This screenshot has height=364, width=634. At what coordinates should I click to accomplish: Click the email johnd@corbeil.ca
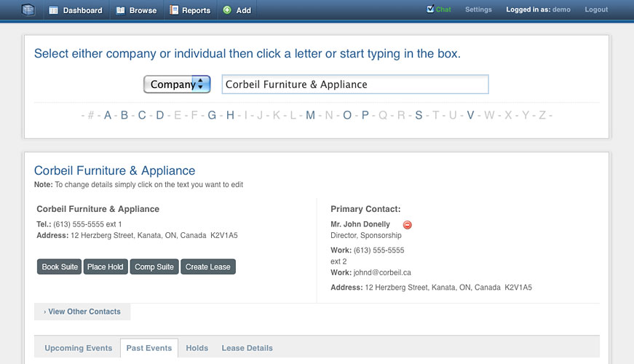coord(382,272)
